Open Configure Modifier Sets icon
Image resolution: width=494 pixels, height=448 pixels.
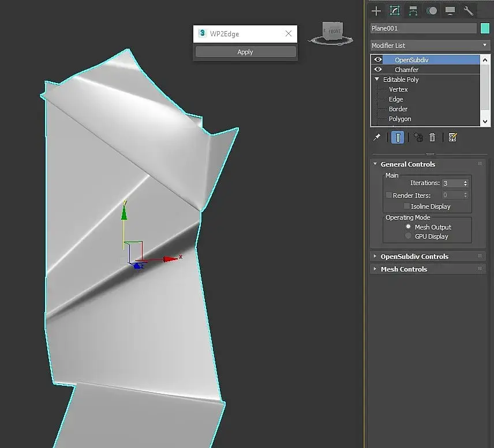point(452,138)
